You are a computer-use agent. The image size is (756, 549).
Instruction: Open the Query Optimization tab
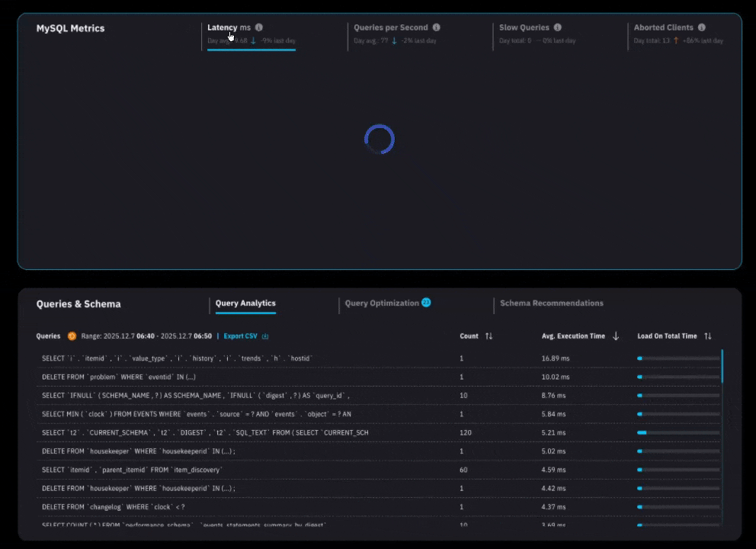pos(382,303)
